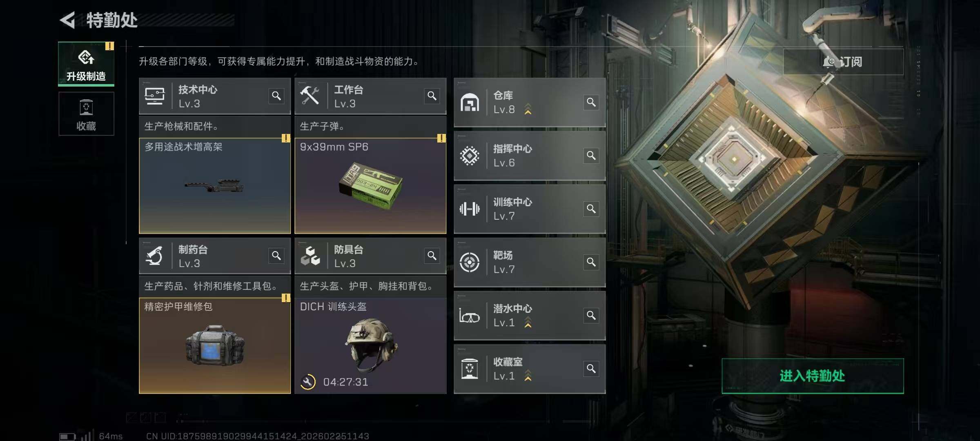Screen dimensions: 980x441
Task: Inspect 指挥中心 with its magnifier icon
Action: pyautogui.click(x=591, y=156)
